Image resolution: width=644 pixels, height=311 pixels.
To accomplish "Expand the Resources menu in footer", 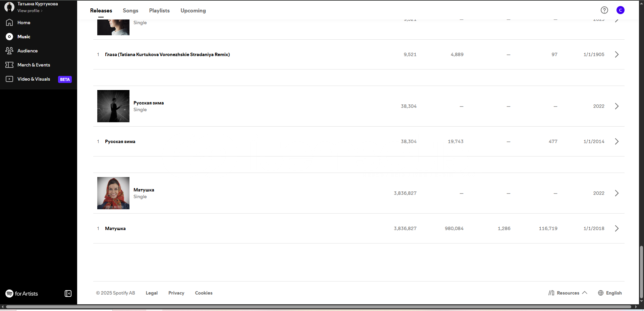I will [x=568, y=293].
